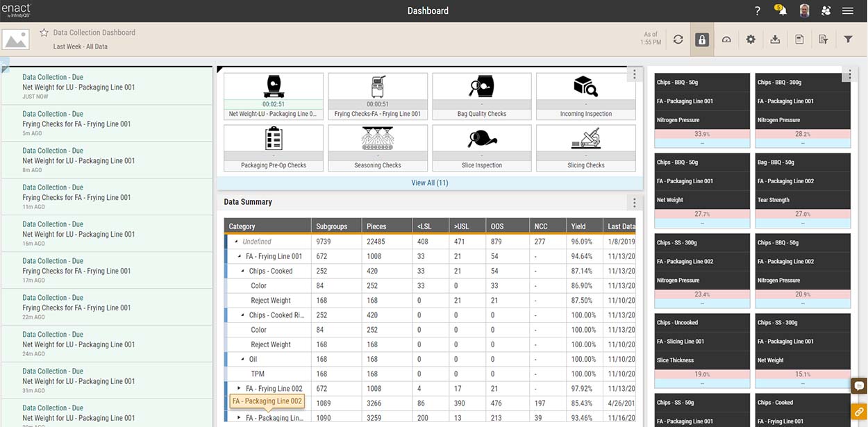Open Slicing Checks tile
Image resolution: width=868 pixels, height=427 pixels.
click(586, 148)
